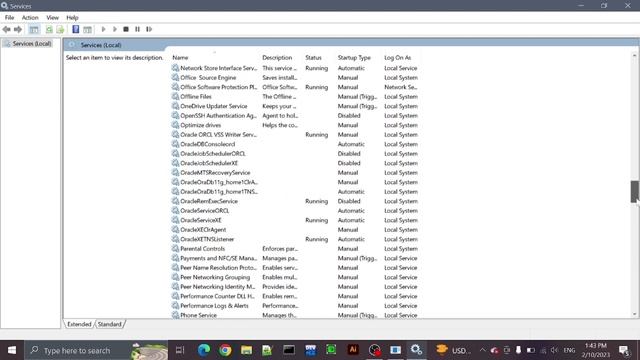
Task: Open Adobe Illustrator from the taskbar
Action: [x=353, y=350]
